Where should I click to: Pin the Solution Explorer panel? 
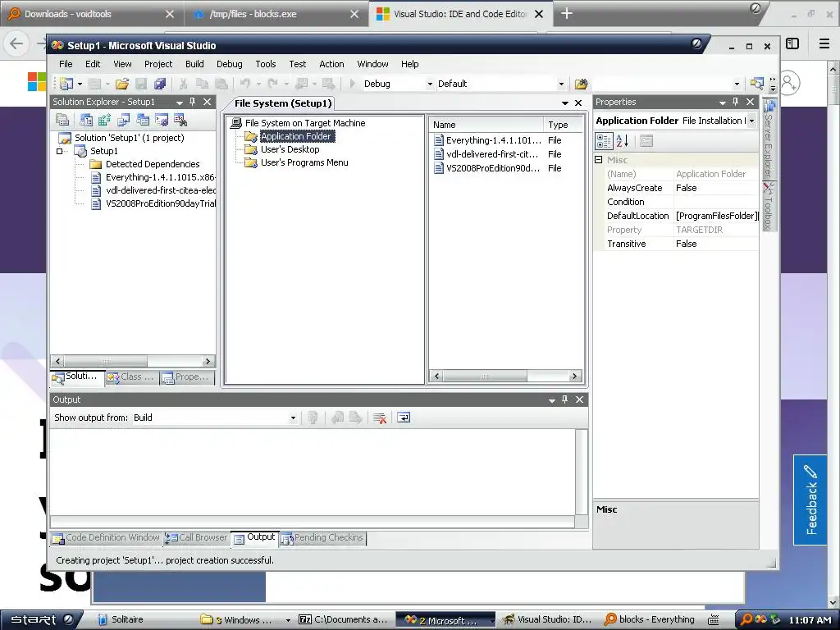(x=192, y=102)
